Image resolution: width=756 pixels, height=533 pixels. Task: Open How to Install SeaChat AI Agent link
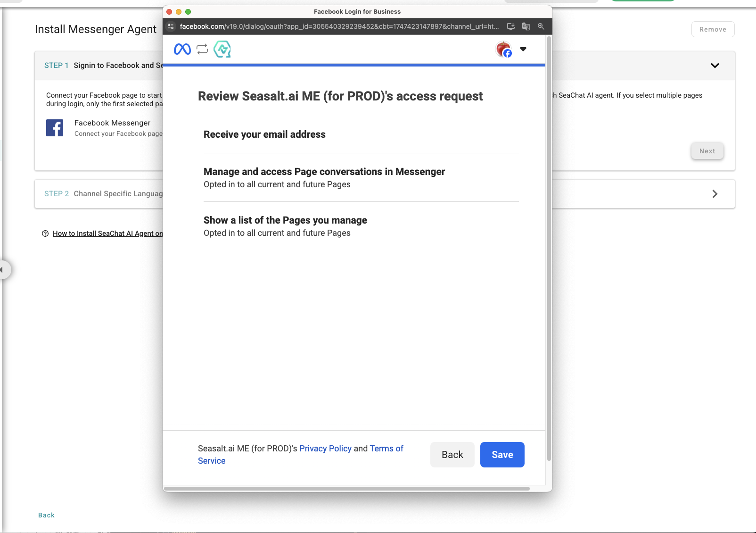coord(107,233)
